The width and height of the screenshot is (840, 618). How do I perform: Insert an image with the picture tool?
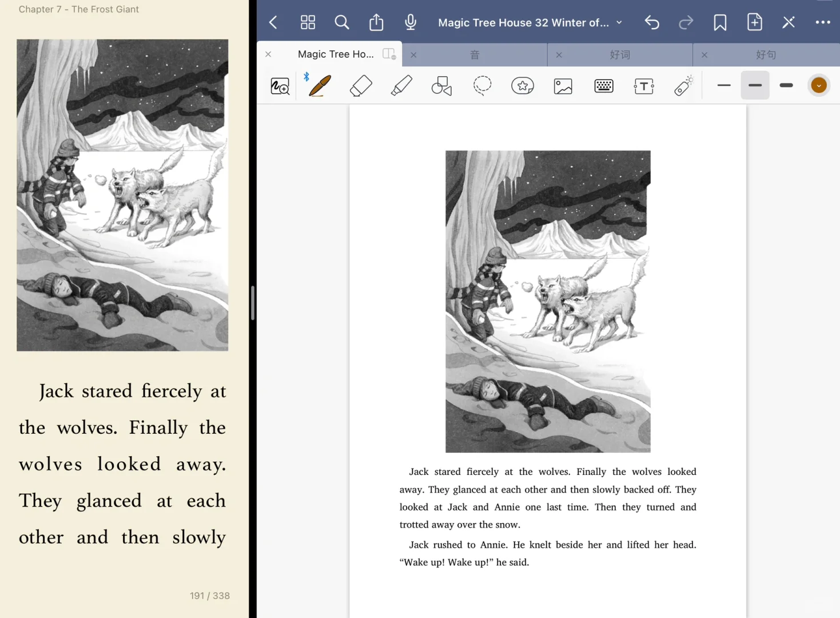(x=563, y=86)
